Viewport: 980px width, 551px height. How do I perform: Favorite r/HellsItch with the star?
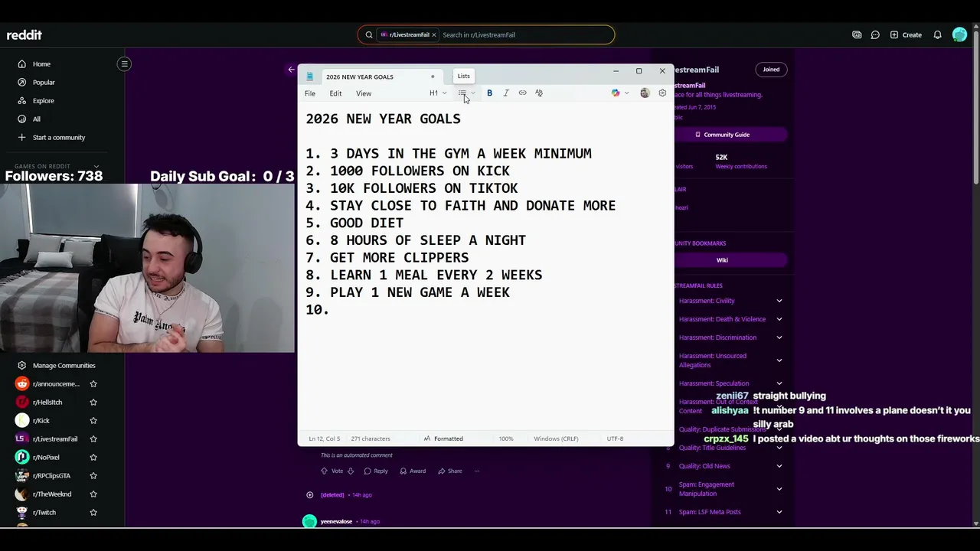[93, 403]
